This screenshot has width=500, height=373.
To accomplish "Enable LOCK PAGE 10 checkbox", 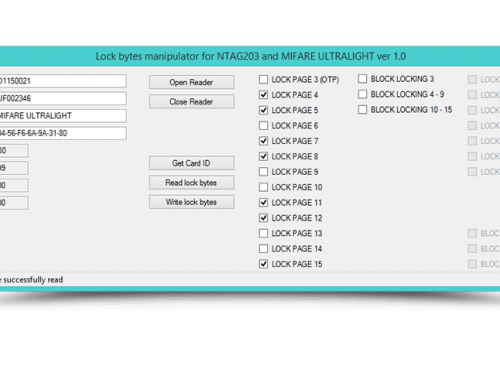I will [263, 187].
